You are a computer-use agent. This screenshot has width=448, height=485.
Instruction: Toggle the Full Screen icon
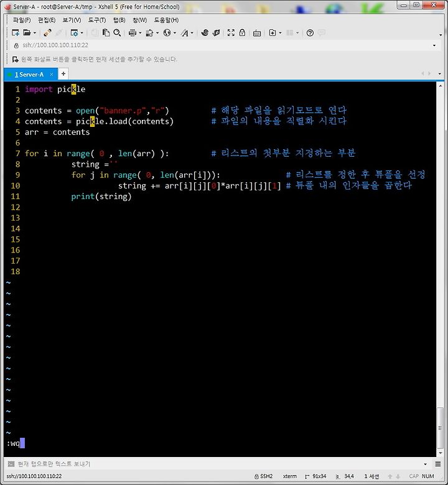click(x=231, y=32)
